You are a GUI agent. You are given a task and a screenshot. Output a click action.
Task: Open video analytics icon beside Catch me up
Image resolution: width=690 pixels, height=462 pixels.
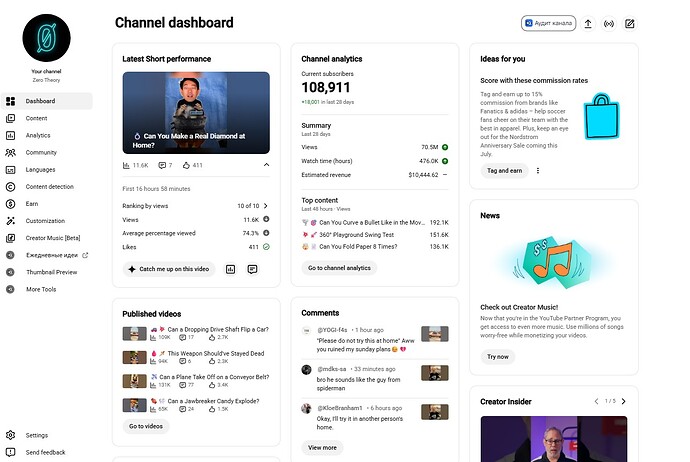tap(231, 269)
